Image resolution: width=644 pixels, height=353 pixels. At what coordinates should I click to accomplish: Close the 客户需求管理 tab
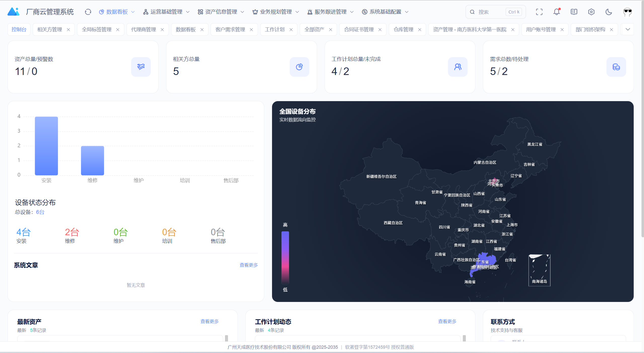point(251,29)
